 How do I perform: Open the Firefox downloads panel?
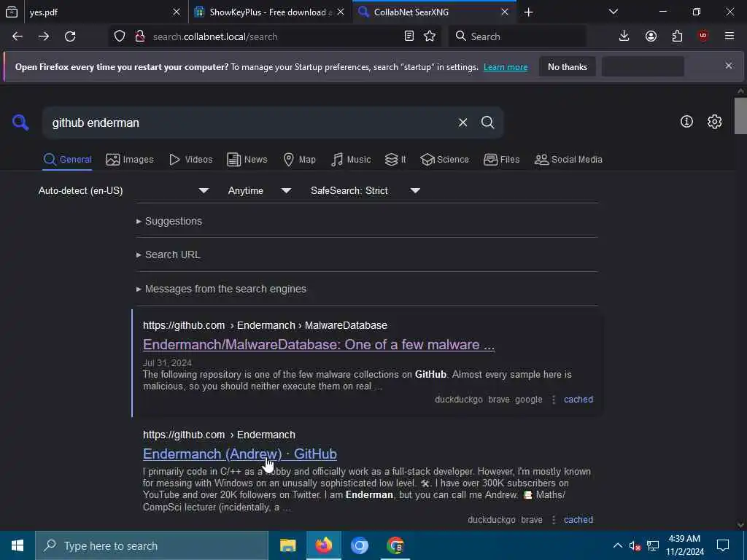click(624, 36)
